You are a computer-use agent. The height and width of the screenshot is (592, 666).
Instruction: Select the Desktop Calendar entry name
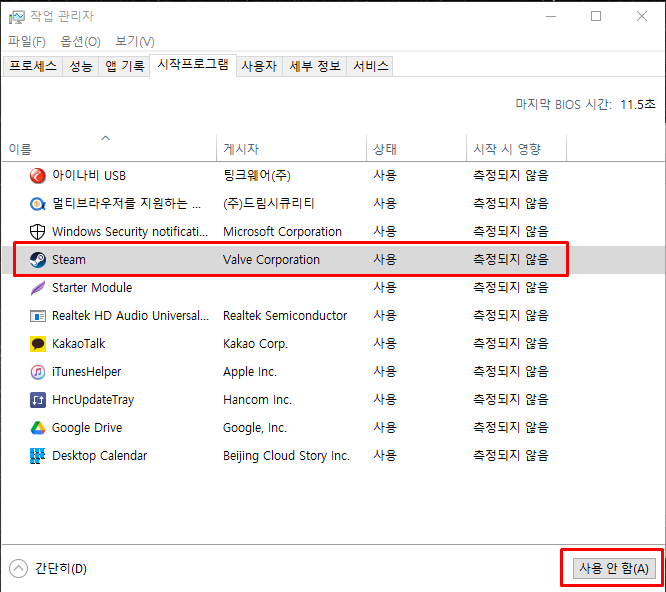(99, 456)
